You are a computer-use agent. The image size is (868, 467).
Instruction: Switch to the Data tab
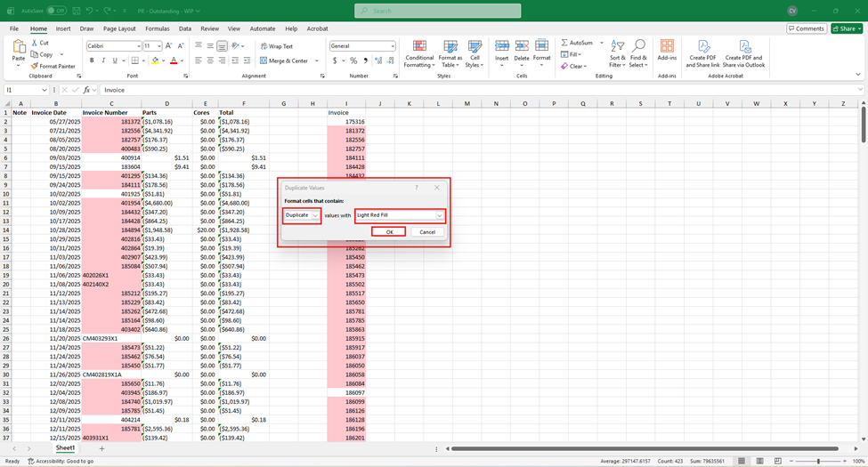[185, 28]
